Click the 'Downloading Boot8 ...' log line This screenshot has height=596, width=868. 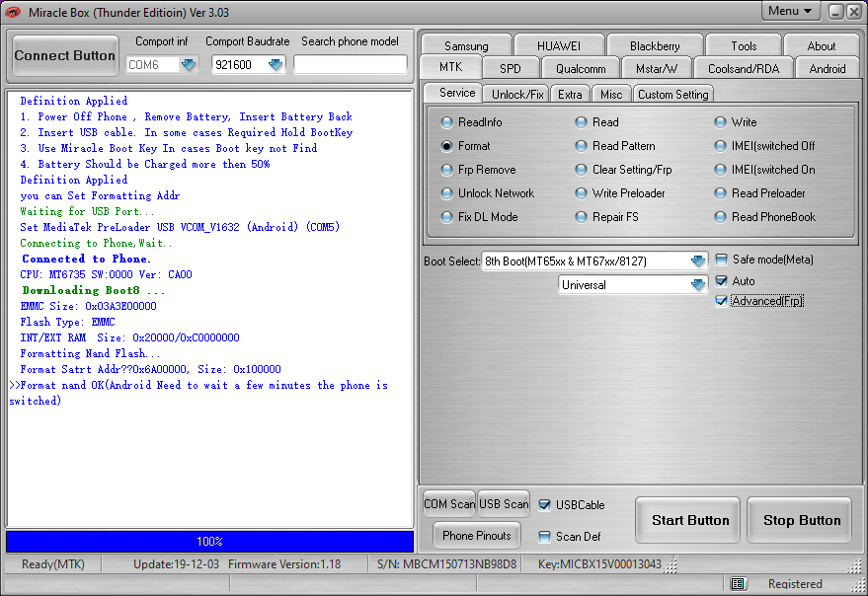94,290
